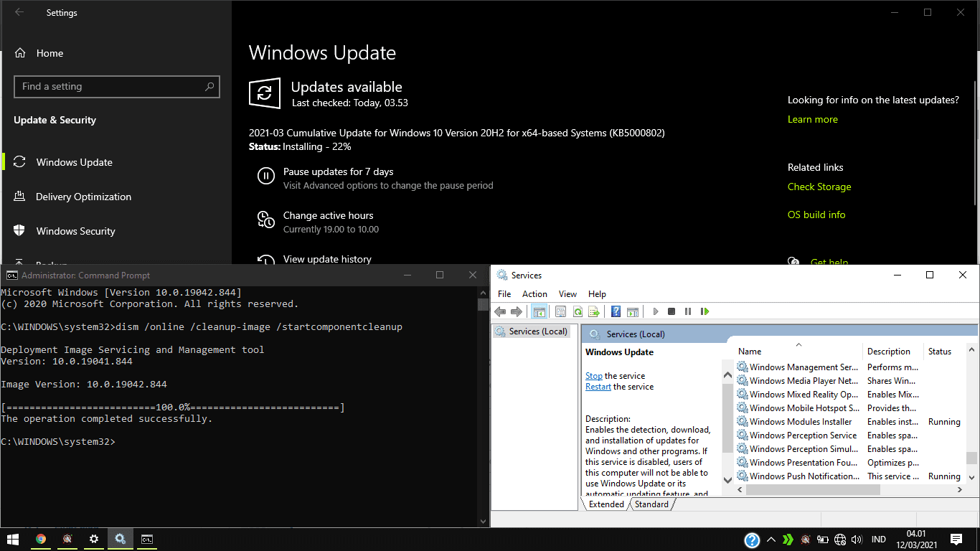Click the blue help icon in taskbar tray
980x551 pixels.
pos(752,540)
